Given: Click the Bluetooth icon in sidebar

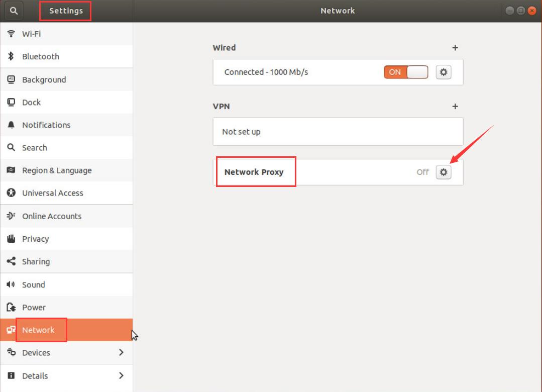Looking at the screenshot, I should [x=11, y=57].
